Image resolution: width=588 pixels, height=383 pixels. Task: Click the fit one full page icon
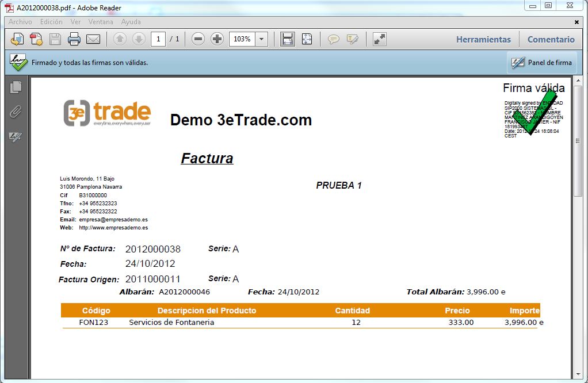click(307, 39)
